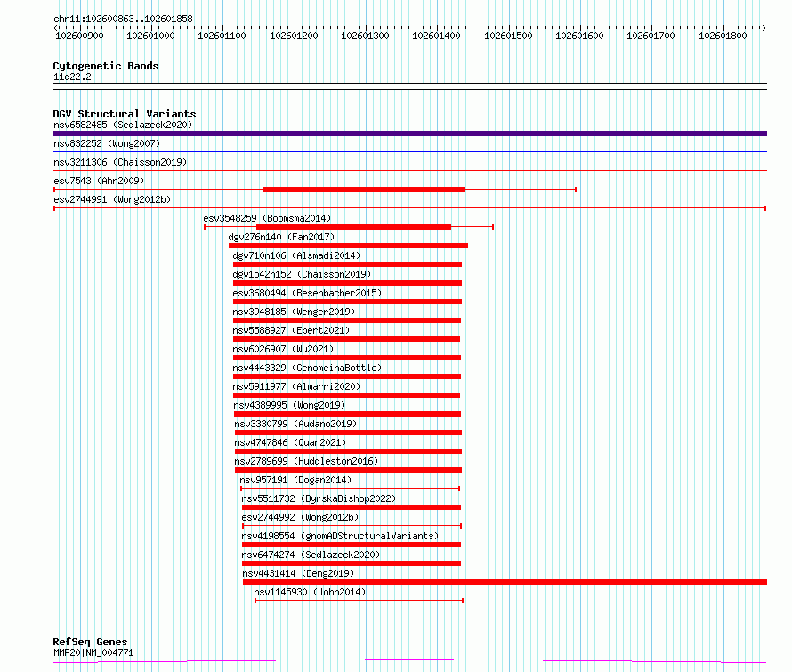Select nsv4747846 (Quan2021) label
Image resolution: width=792 pixels, height=672 pixels.
(x=290, y=442)
